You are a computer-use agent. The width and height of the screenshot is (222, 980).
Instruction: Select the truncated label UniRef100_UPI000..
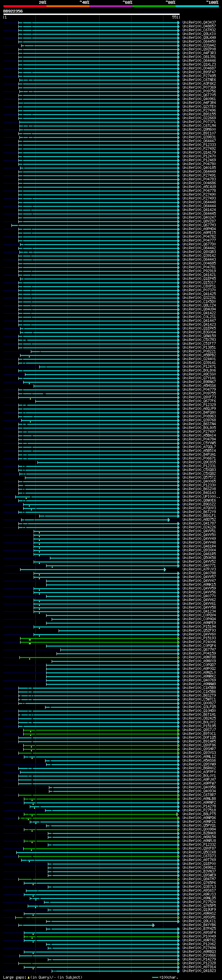pos(201,496)
